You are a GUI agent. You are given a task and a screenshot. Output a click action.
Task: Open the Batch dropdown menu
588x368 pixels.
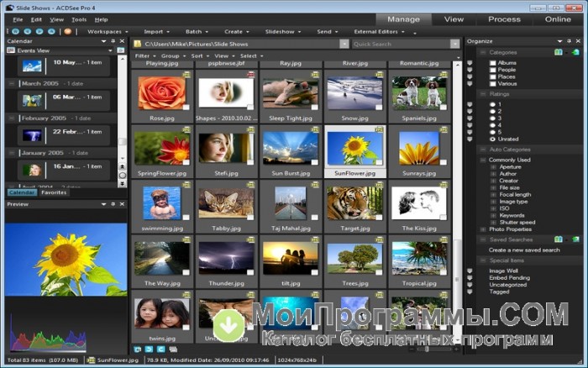point(197,32)
